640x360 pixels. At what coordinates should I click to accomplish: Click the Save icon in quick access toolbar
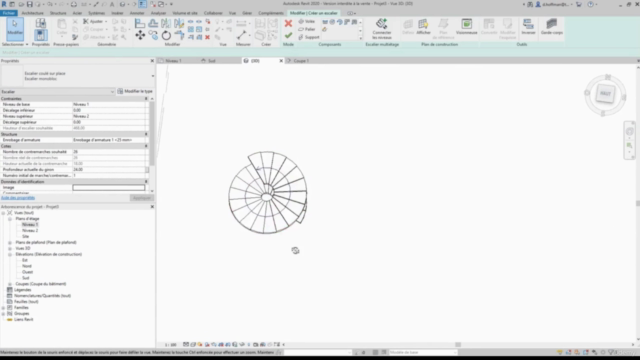pyautogui.click(x=29, y=4)
